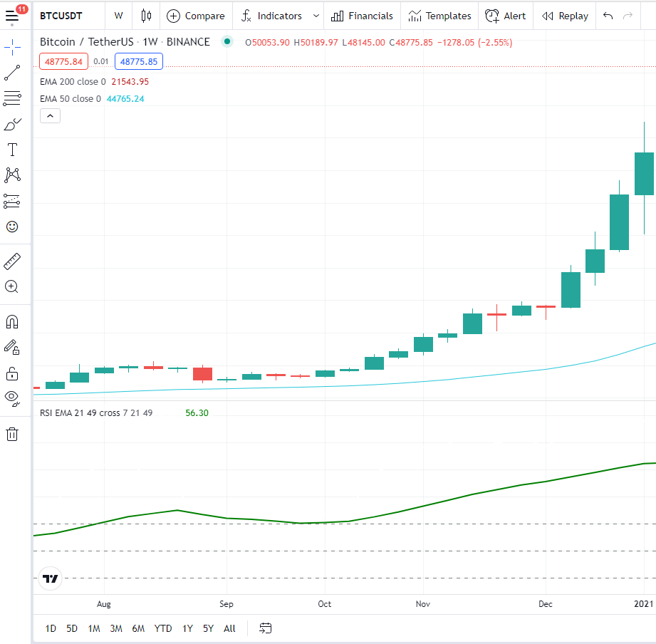Viewport: 656px width, 644px height.
Task: Open the candlestick chart style selector
Action: [x=146, y=16]
